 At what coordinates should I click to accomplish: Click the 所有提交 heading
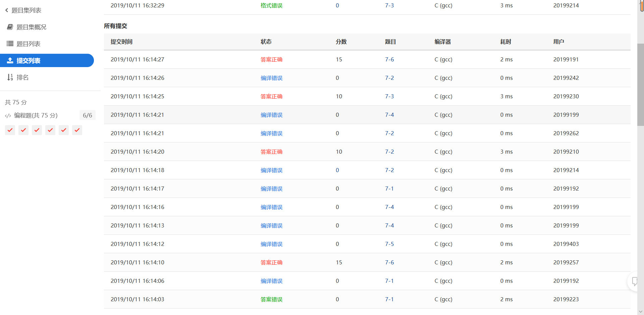115,26
